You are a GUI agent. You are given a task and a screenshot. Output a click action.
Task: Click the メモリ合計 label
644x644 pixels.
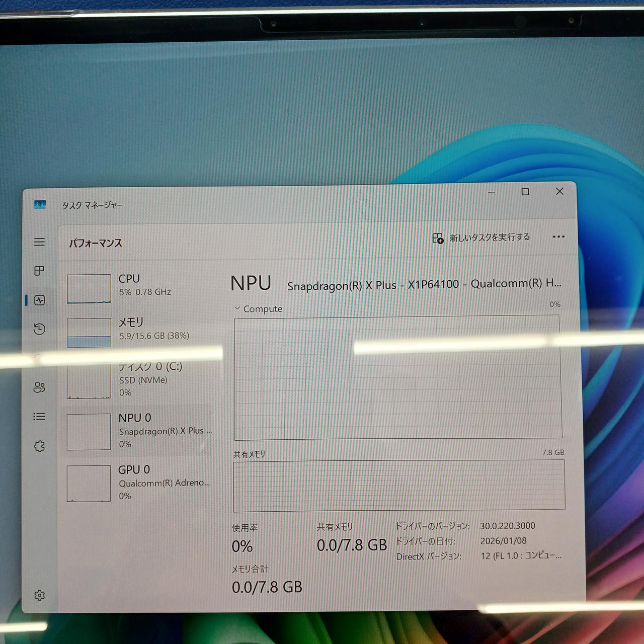(250, 569)
